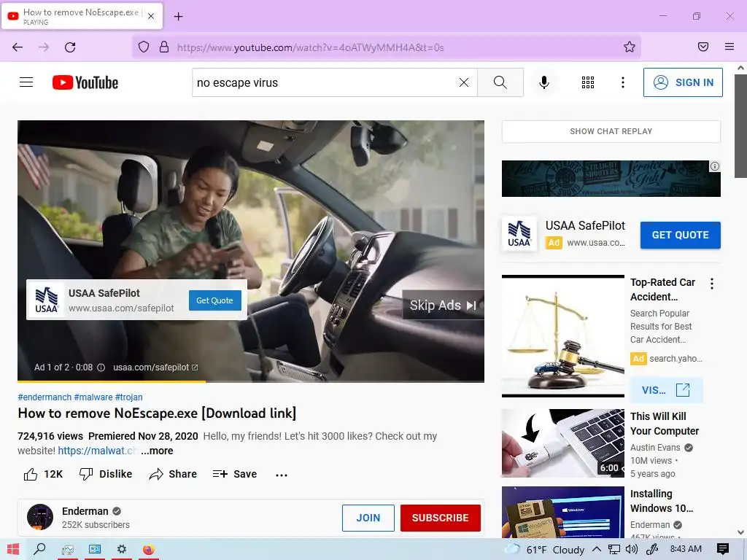The image size is (747, 560).
Task: Show hidden system tray icons
Action: pyautogui.click(x=597, y=550)
